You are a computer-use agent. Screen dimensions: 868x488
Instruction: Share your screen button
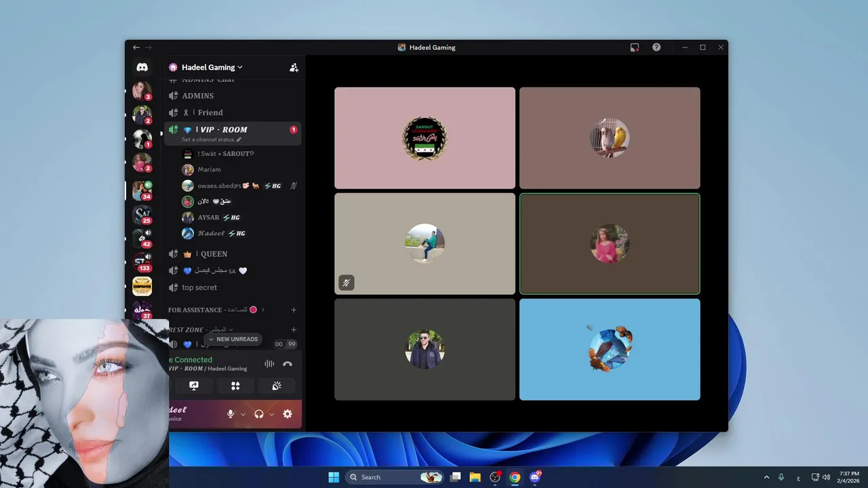tap(194, 386)
